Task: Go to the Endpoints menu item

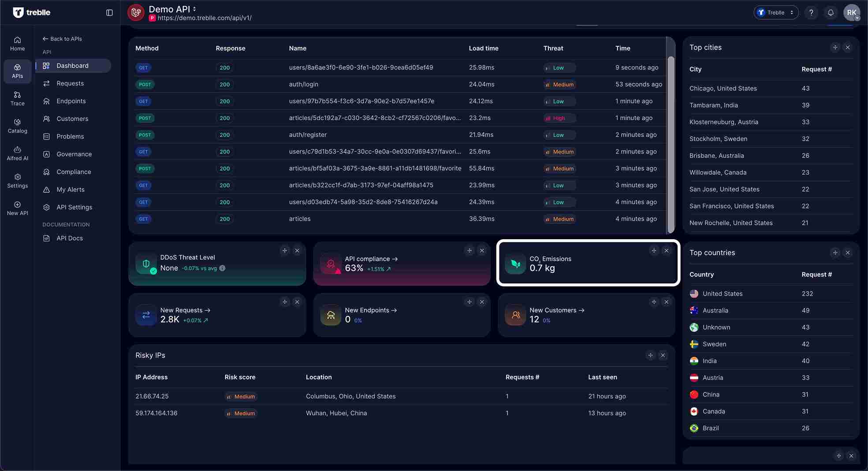Action: click(71, 101)
